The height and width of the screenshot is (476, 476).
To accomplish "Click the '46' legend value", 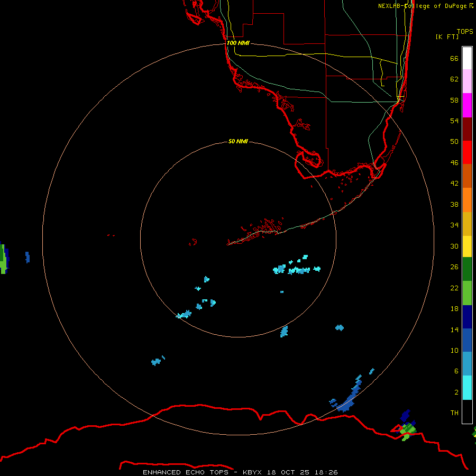I will click(454, 162).
